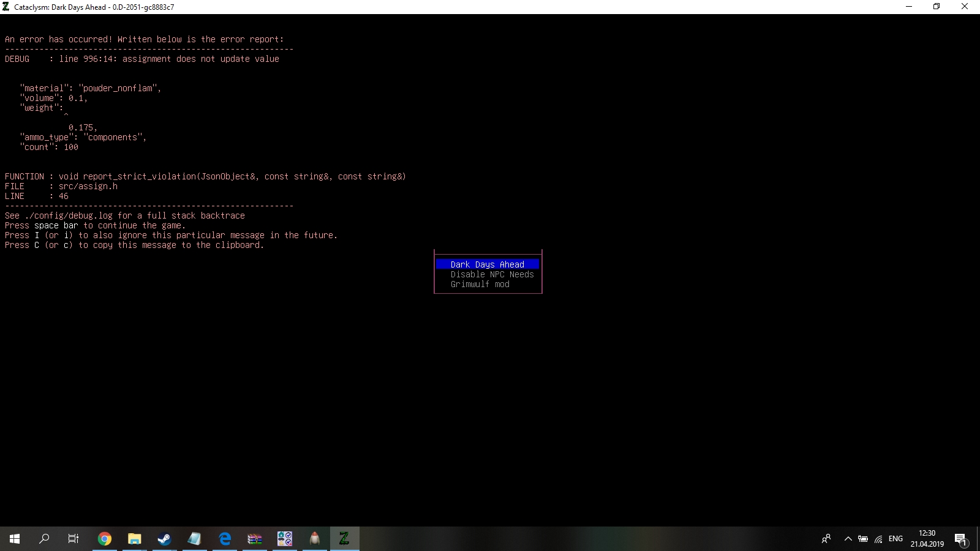Click the 'Press space bar to continue' line
This screenshot has height=551, width=980.
point(95,225)
